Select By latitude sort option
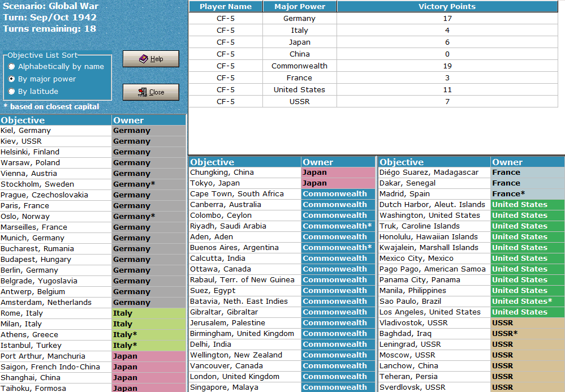The height and width of the screenshot is (392, 565). 12,92
